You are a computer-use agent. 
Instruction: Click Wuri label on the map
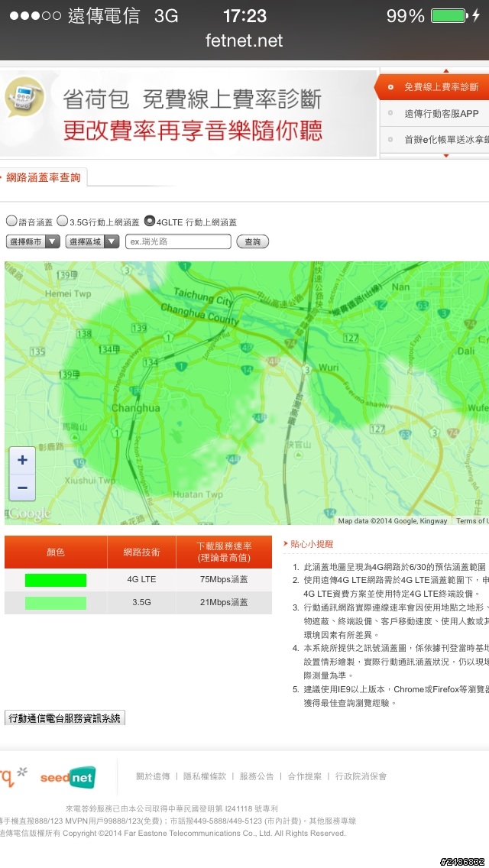coord(329,368)
